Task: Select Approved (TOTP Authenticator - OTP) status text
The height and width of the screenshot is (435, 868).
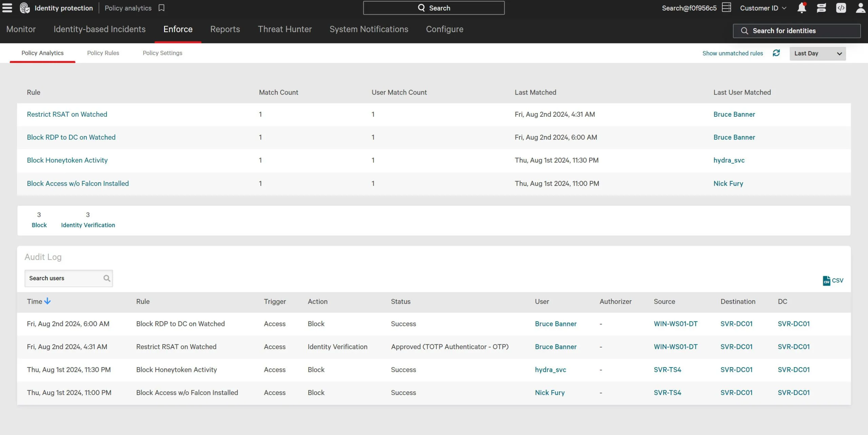Action: coord(450,347)
